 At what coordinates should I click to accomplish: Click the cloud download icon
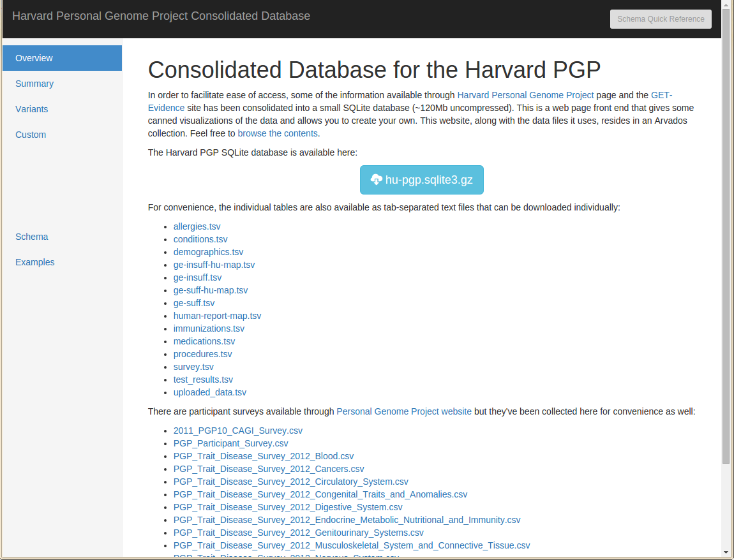point(377,180)
